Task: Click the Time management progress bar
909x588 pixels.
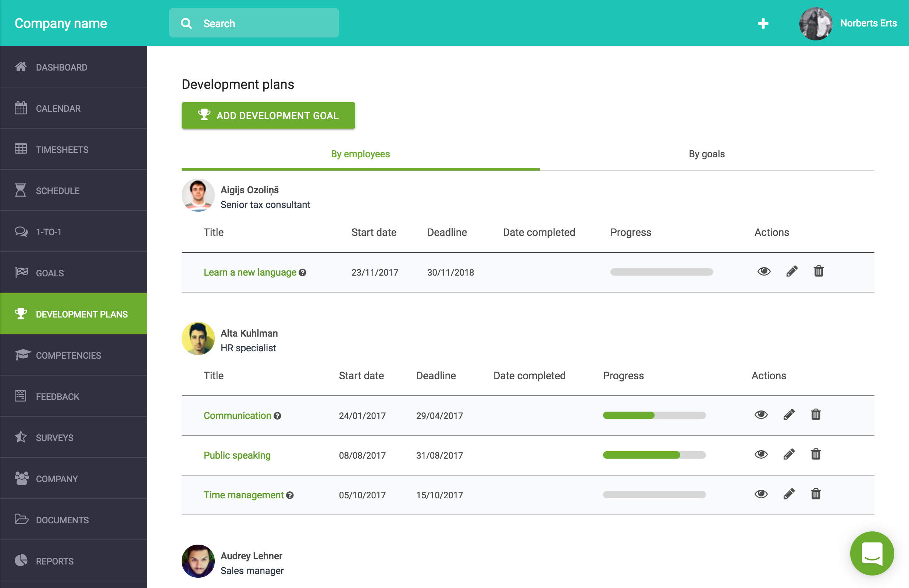Action: (654, 494)
